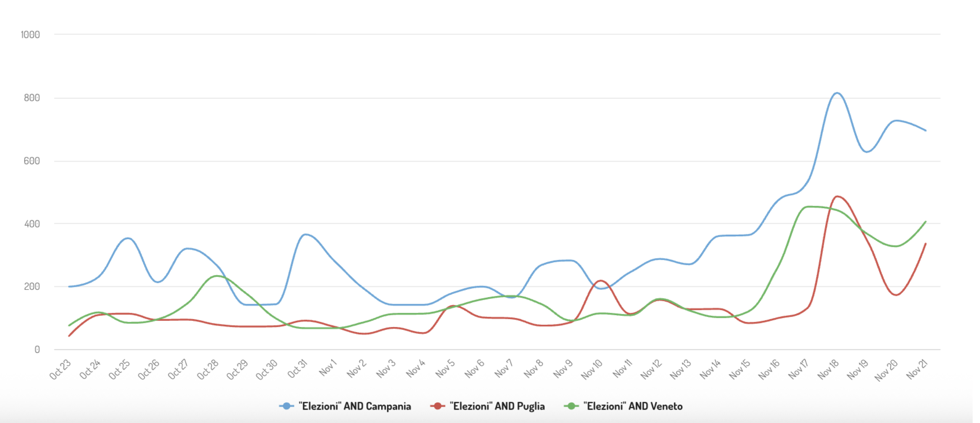Select the Nov 18 x-axis label
980x423 pixels.
click(x=828, y=370)
